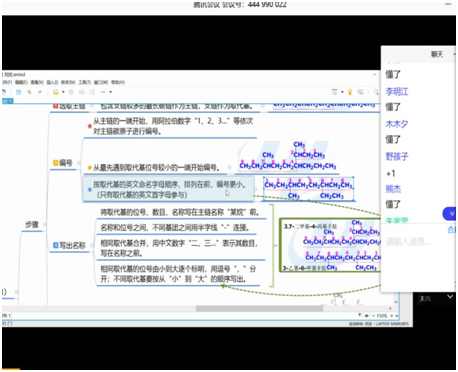Click the blue scroll-to-latest chat button
Image resolution: width=458 pixels, height=372 pixels.
pyautogui.click(x=450, y=214)
